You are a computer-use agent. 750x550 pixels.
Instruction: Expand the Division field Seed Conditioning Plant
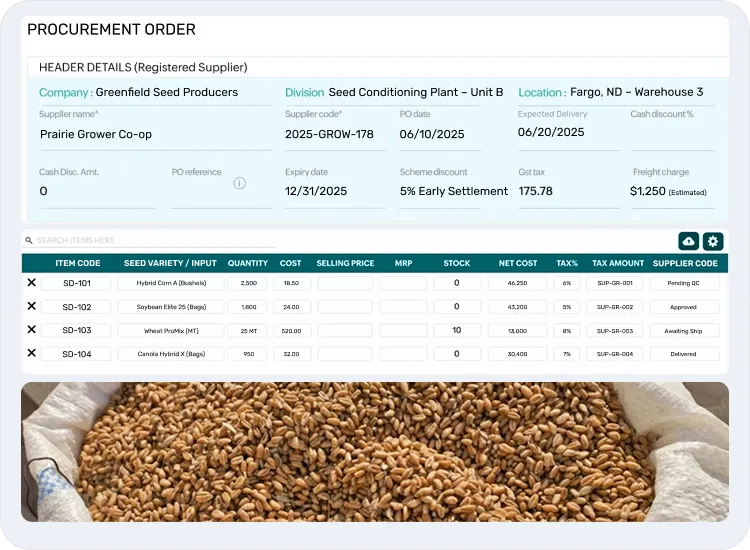[x=394, y=92]
